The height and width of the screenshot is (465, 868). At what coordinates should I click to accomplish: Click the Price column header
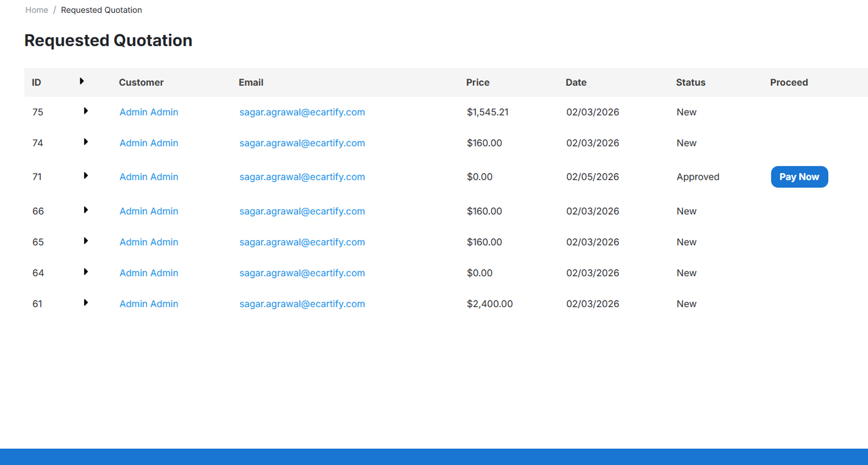477,82
